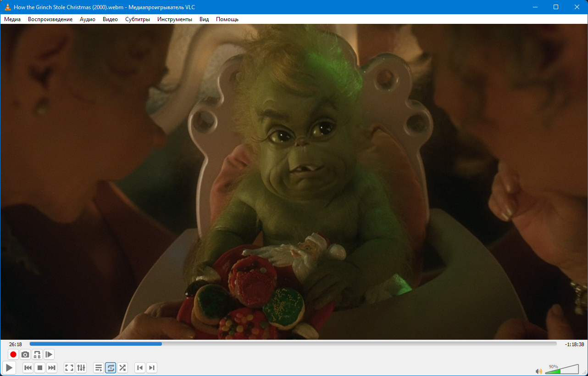Minimize the VLC window
This screenshot has width=588, height=376.
coord(535,7)
